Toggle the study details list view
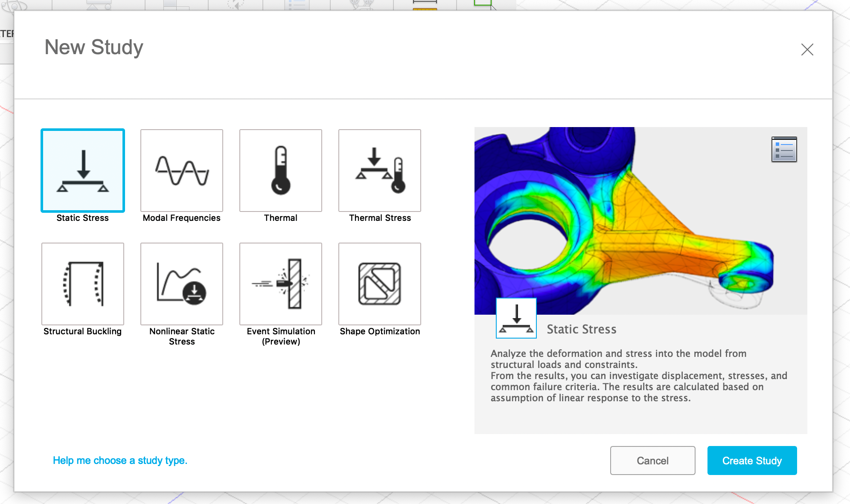850x504 pixels. coord(784,149)
